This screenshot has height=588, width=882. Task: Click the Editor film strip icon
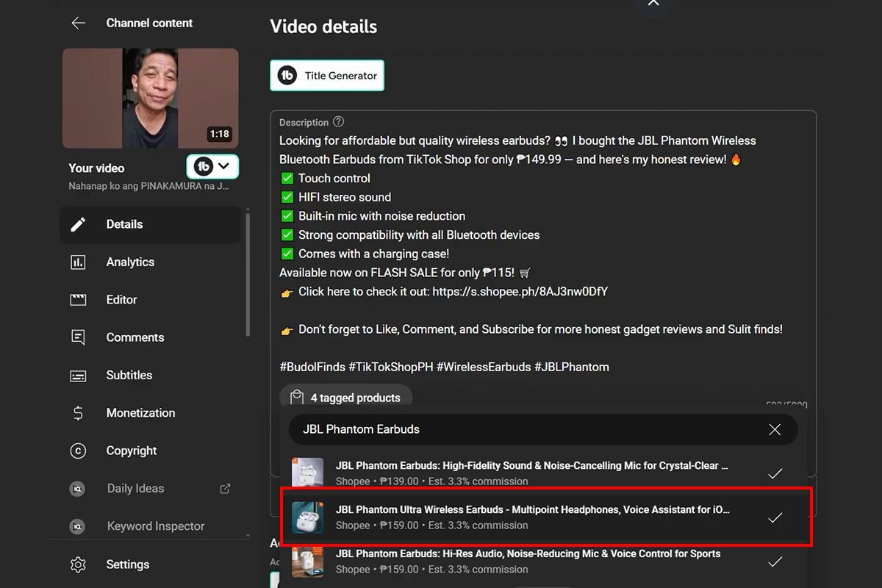pos(78,299)
